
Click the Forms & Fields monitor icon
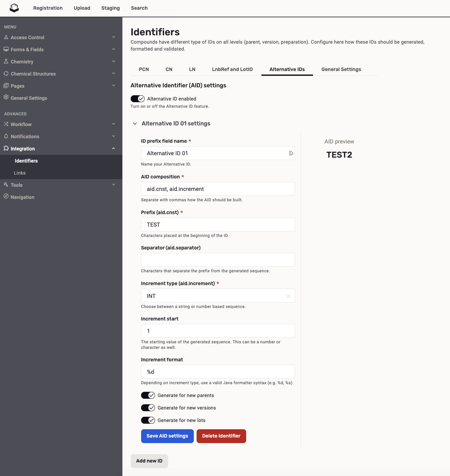(6, 49)
